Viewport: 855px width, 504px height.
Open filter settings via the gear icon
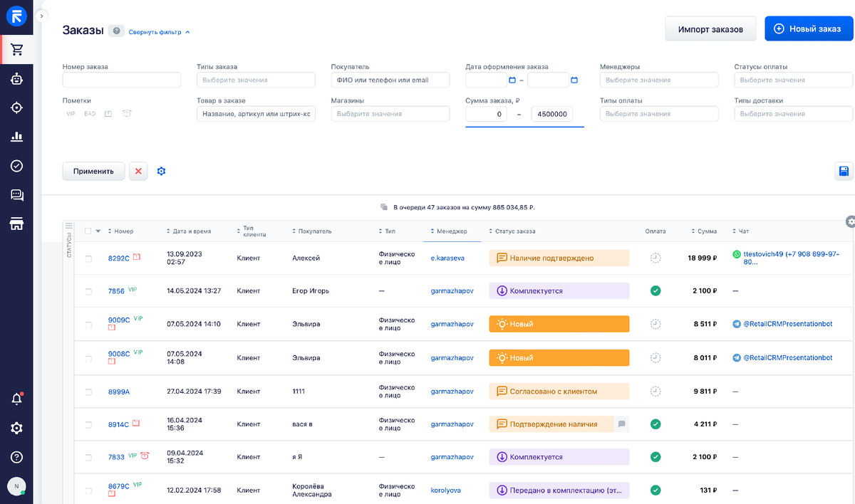click(x=161, y=171)
